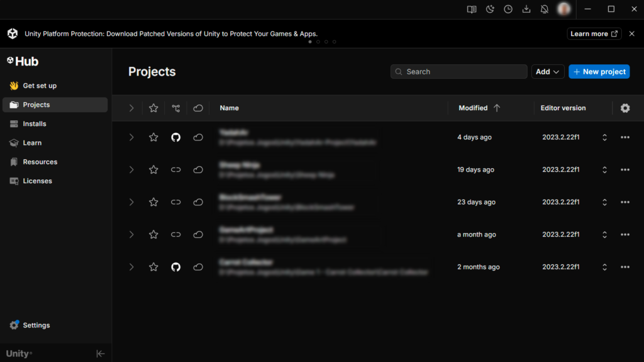Open GitHub icon for 4 days ago project
644x362 pixels.
176,137
